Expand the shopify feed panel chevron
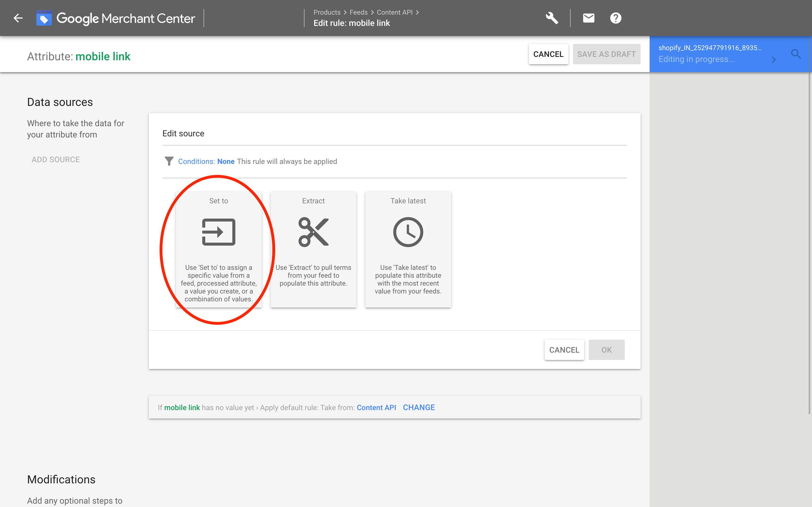Screen dimensions: 812x507 (774, 60)
